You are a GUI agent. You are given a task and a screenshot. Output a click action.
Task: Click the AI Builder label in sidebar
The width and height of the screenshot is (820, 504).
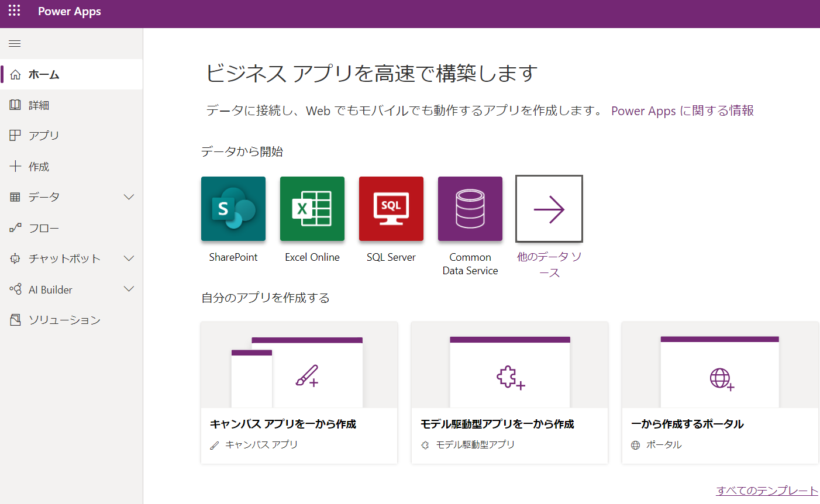[x=50, y=289]
